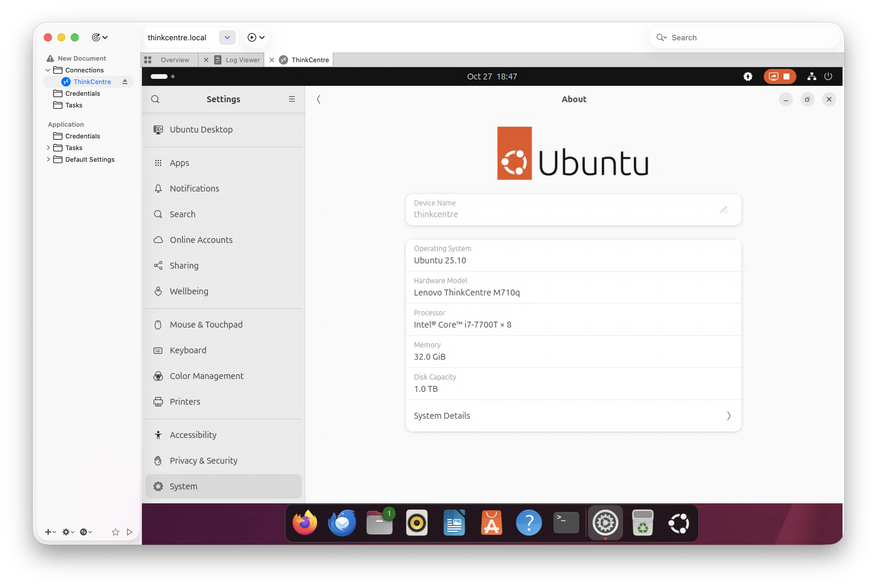Start the selected connection with the play icon

[130, 532]
